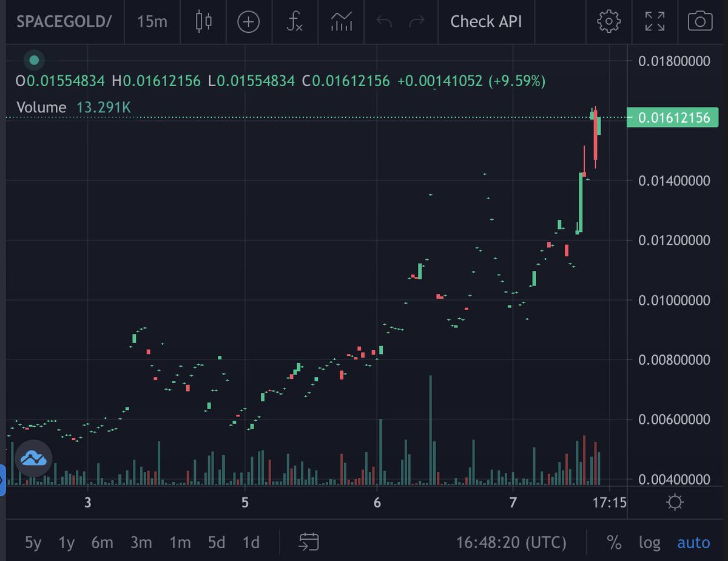Click the green market status dot
728x561 pixels.
pyautogui.click(x=34, y=59)
